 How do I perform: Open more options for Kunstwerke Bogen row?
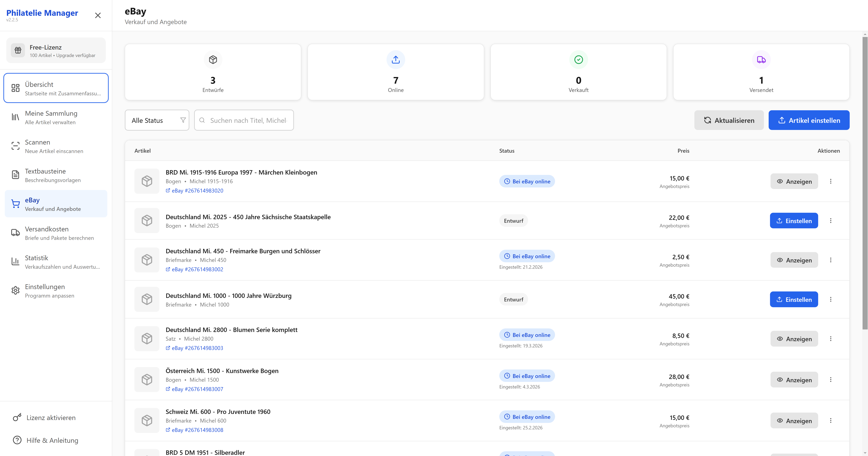tap(831, 380)
